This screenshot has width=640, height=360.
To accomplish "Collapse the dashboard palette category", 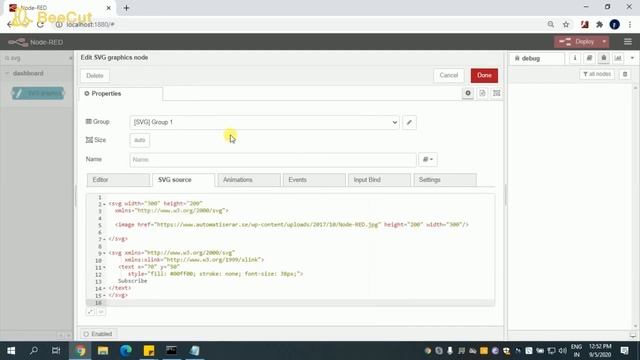I will click(x=7, y=73).
